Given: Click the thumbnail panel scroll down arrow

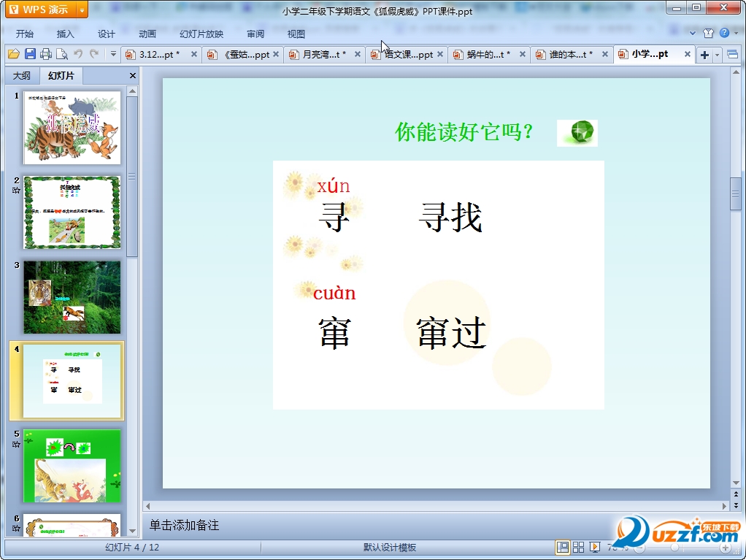Looking at the screenshot, I should (x=133, y=531).
